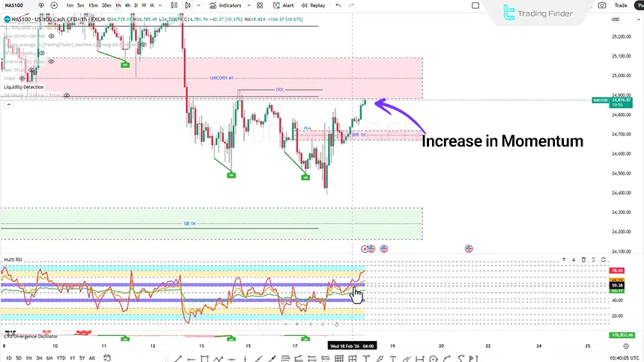This screenshot has width=644, height=362.
Task: Select the D daily timeframe
Action: coord(136,5)
